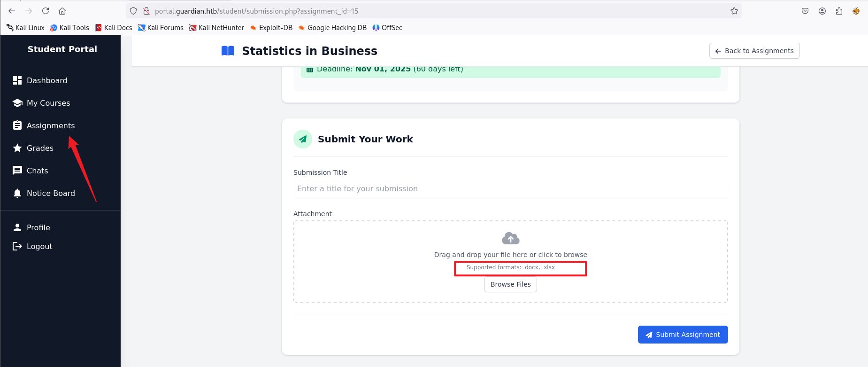Click the Submission Title label
The height and width of the screenshot is (367, 868).
(x=320, y=172)
